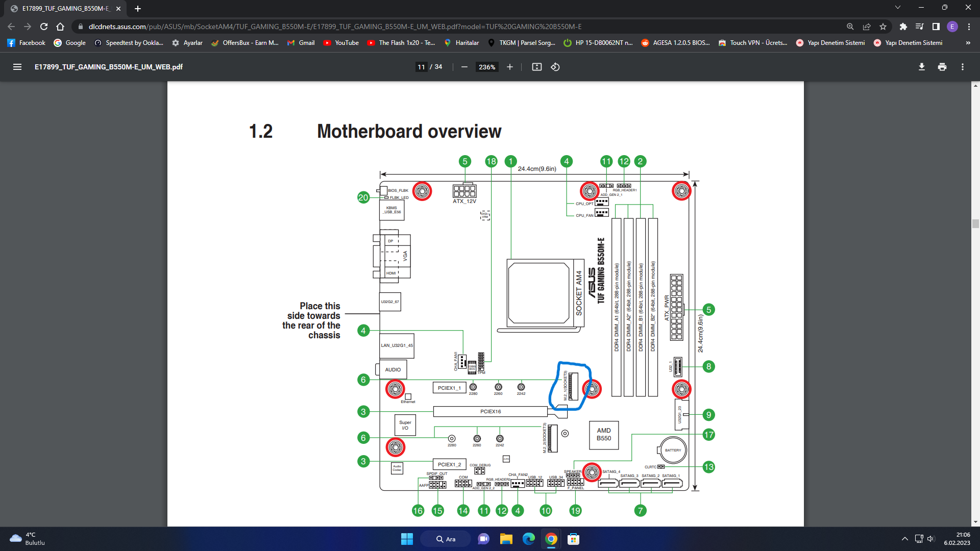Zoom out the PDF document
The image size is (980, 551).
464,67
